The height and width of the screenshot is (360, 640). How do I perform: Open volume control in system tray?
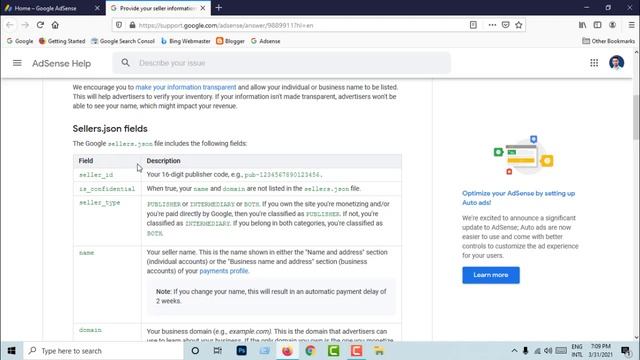click(548, 351)
